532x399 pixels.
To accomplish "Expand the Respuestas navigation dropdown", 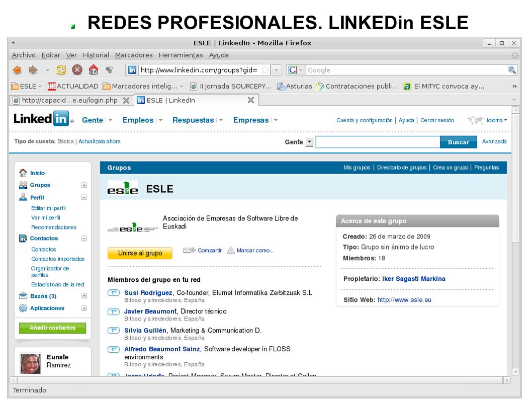I will 221,120.
